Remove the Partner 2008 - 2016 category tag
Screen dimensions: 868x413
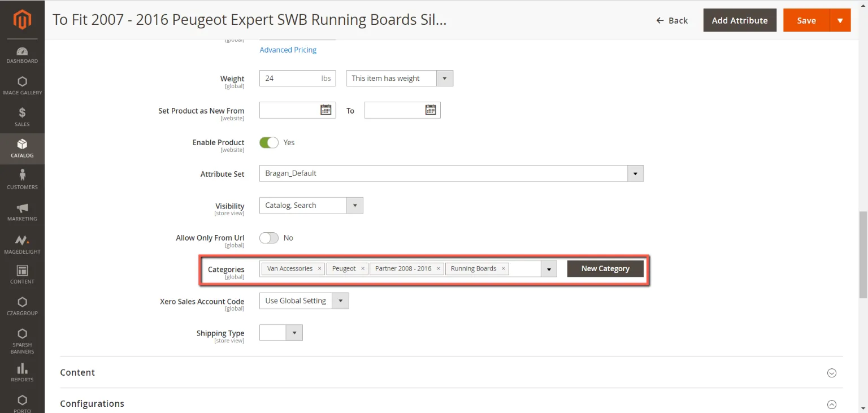pos(438,269)
